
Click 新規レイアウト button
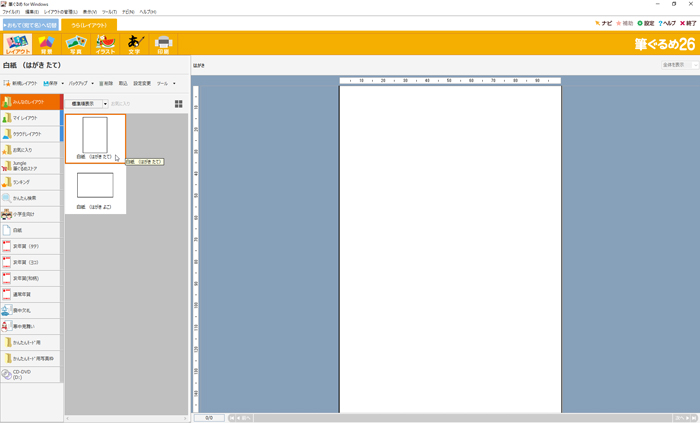pyautogui.click(x=21, y=84)
